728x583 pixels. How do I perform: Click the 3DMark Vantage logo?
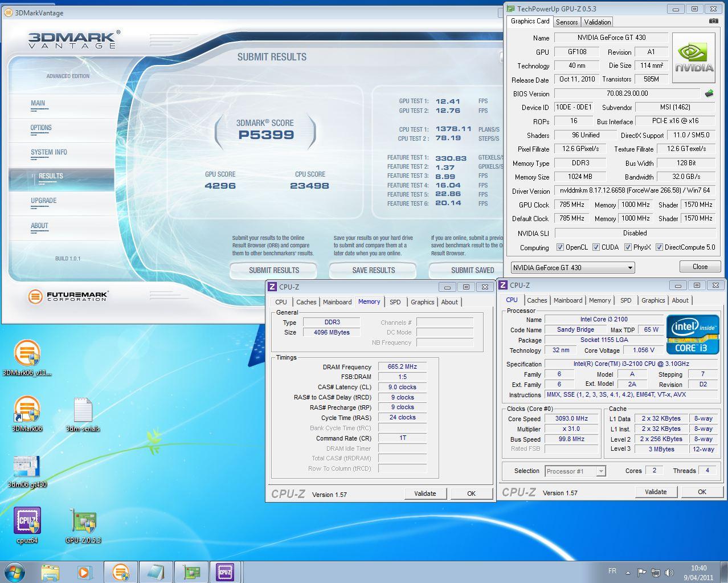73,39
